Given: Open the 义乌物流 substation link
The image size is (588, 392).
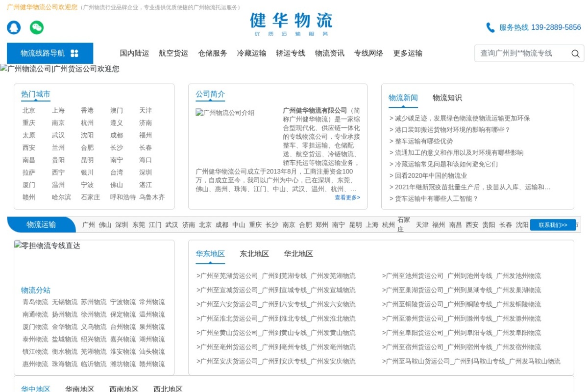Looking at the screenshot, I should pyautogui.click(x=94, y=327).
